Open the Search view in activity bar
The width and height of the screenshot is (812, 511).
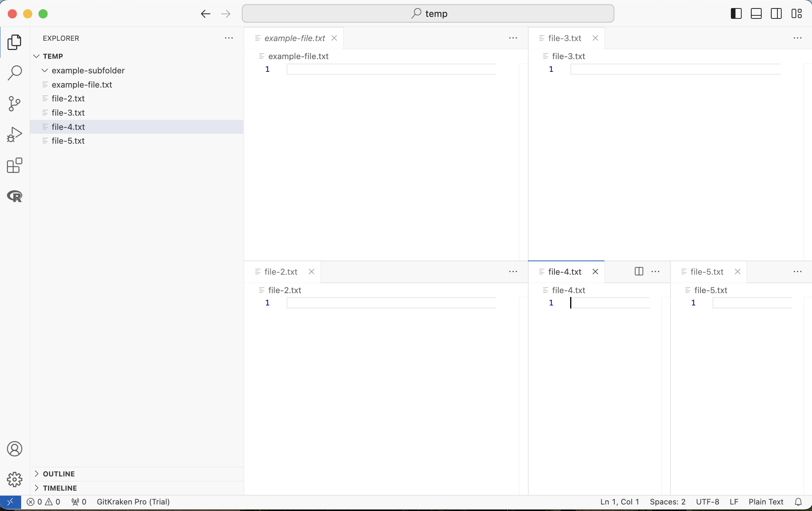coord(15,73)
